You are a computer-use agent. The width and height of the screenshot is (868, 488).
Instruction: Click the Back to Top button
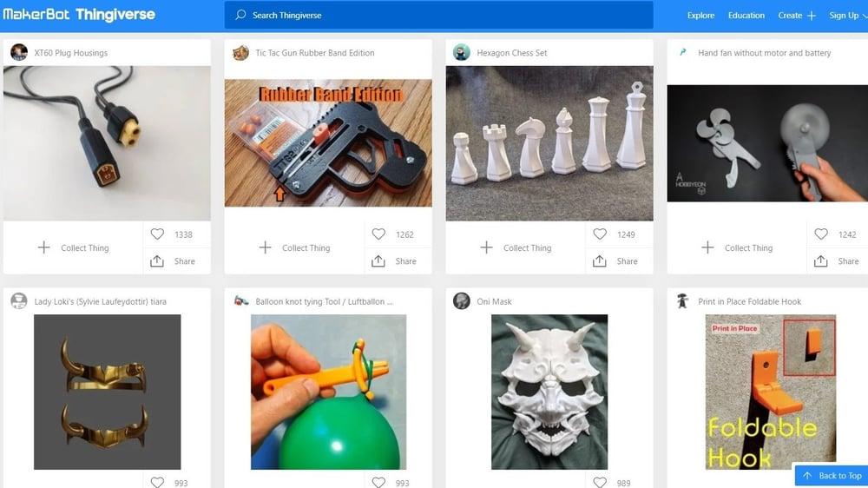click(x=832, y=475)
